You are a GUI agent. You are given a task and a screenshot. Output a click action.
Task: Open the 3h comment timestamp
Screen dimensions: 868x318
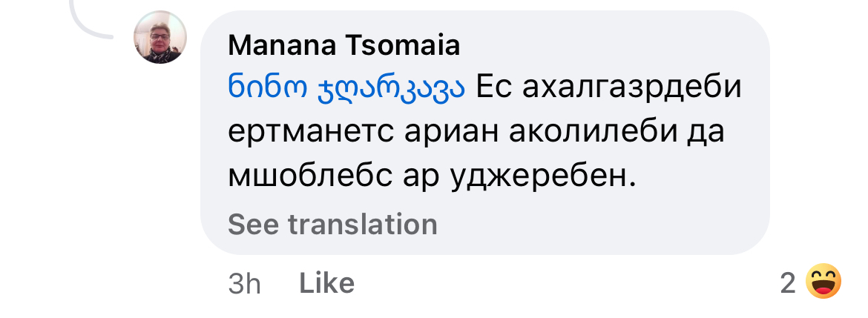point(244,283)
